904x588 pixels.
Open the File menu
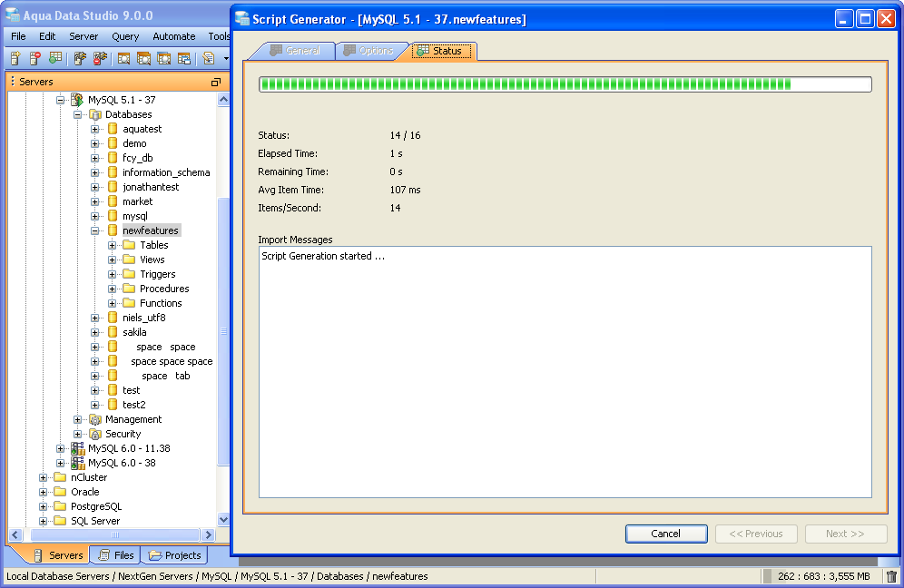tap(18, 36)
